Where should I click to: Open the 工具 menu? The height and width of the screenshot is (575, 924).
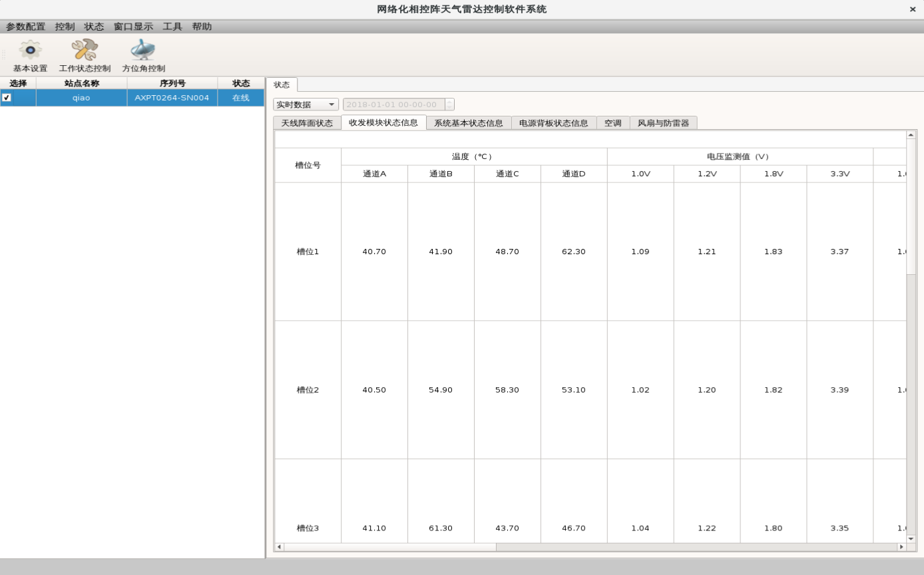[172, 27]
